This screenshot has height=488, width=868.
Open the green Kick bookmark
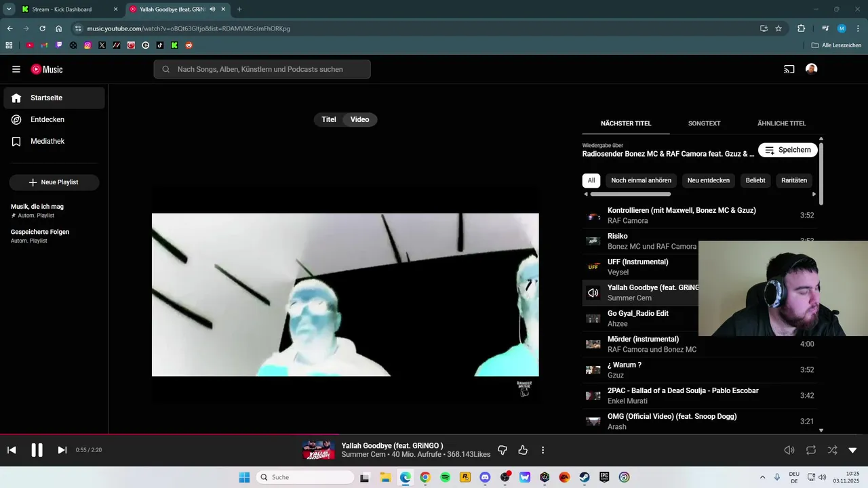coord(174,45)
